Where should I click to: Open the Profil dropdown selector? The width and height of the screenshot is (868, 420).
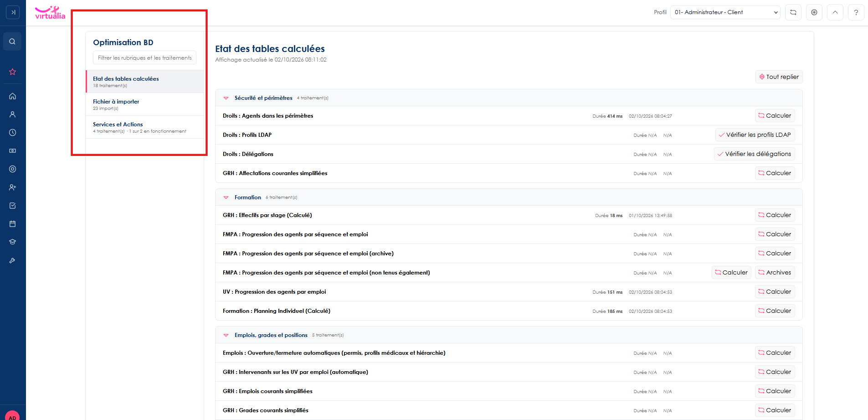725,12
